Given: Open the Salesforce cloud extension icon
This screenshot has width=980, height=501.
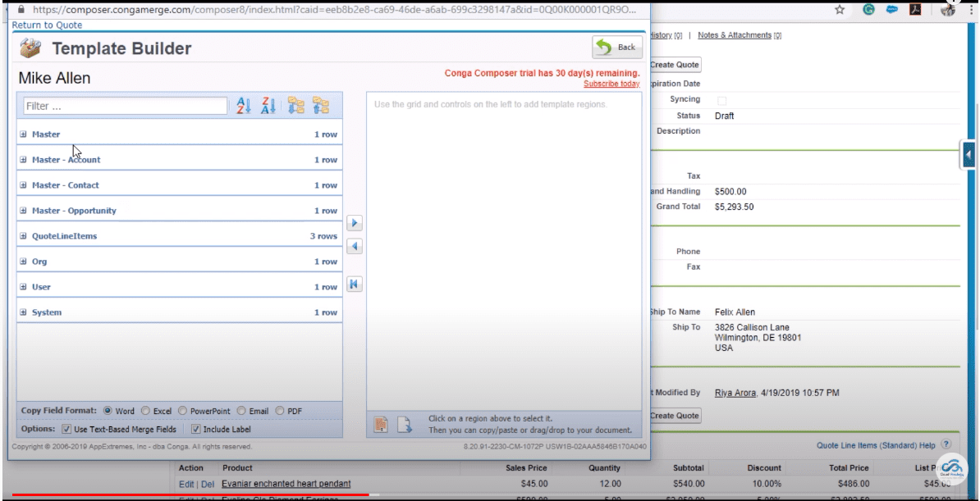Looking at the screenshot, I should (x=892, y=10).
